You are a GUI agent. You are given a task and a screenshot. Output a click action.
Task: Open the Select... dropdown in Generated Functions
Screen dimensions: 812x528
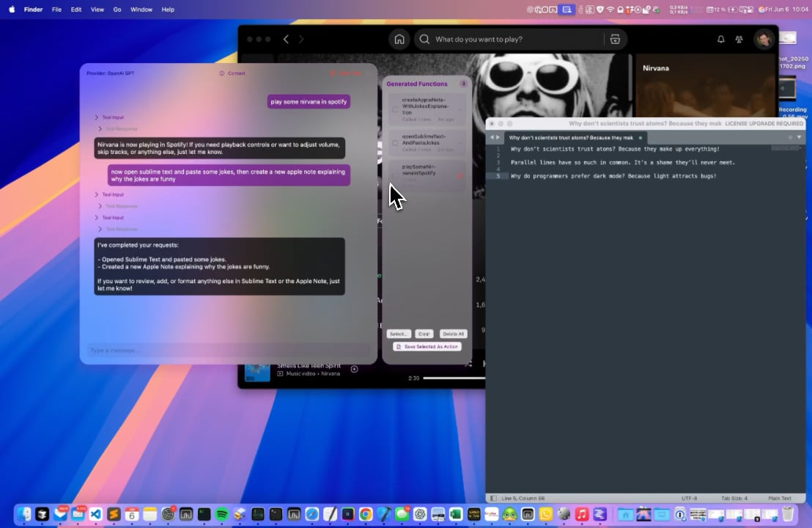[398, 334]
